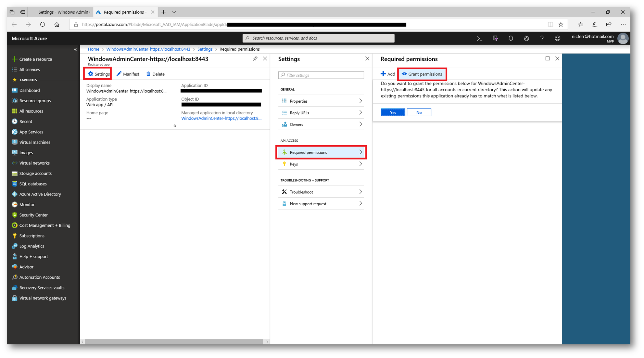The height and width of the screenshot is (358, 644).
Task: Click Settings breadcrumb link
Action: pyautogui.click(x=205, y=49)
